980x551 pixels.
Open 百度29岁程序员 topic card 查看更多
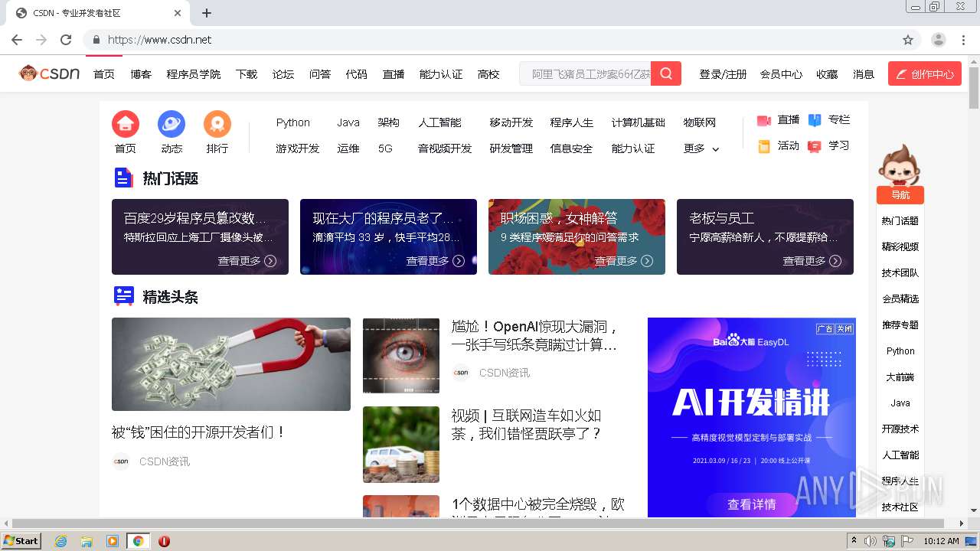pyautogui.click(x=247, y=261)
